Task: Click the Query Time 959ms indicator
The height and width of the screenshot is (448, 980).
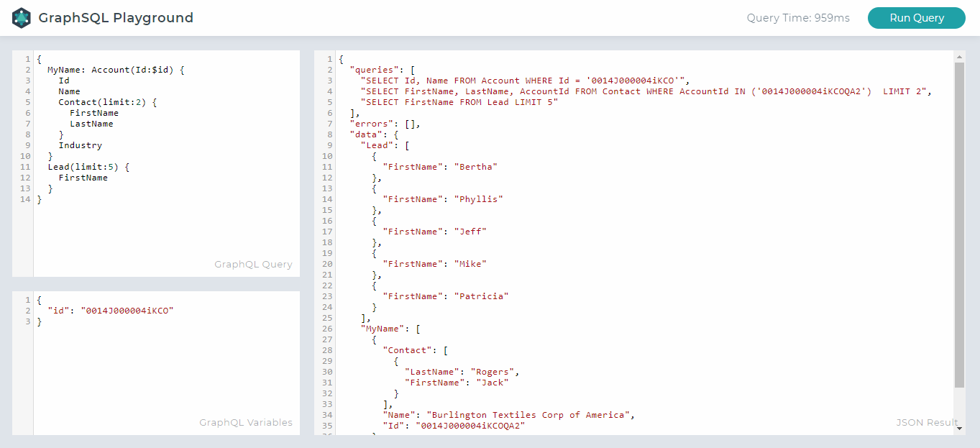Action: 798,17
